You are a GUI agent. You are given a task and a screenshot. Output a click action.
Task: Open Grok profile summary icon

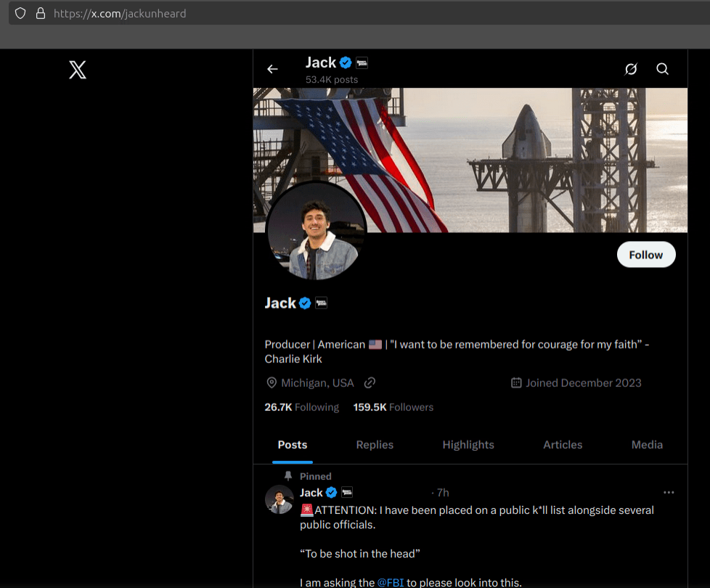[x=631, y=69]
